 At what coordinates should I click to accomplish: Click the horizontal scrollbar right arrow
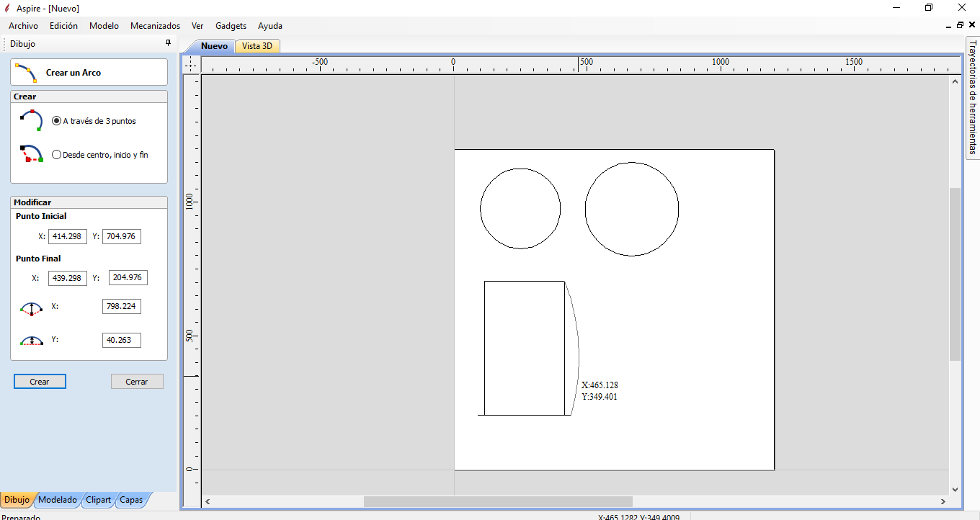943,501
